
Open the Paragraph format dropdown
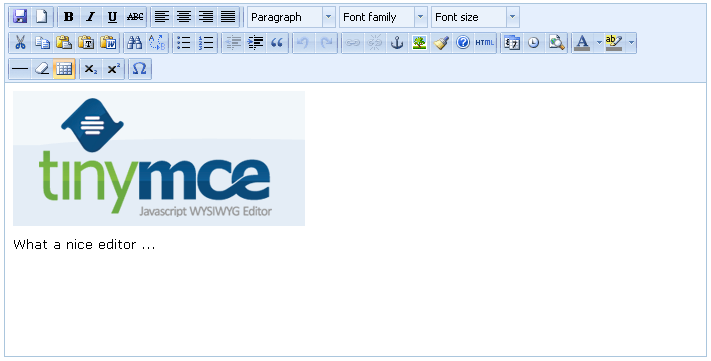point(292,17)
